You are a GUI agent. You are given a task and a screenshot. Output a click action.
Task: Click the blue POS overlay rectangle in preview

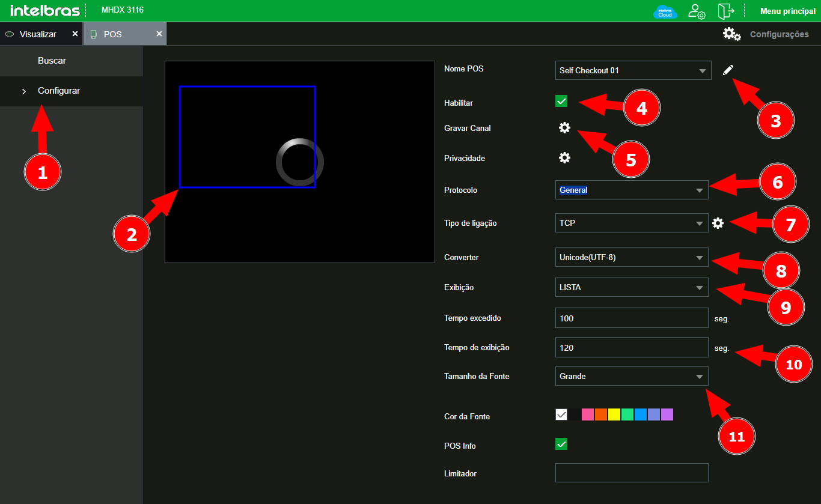[247, 136]
